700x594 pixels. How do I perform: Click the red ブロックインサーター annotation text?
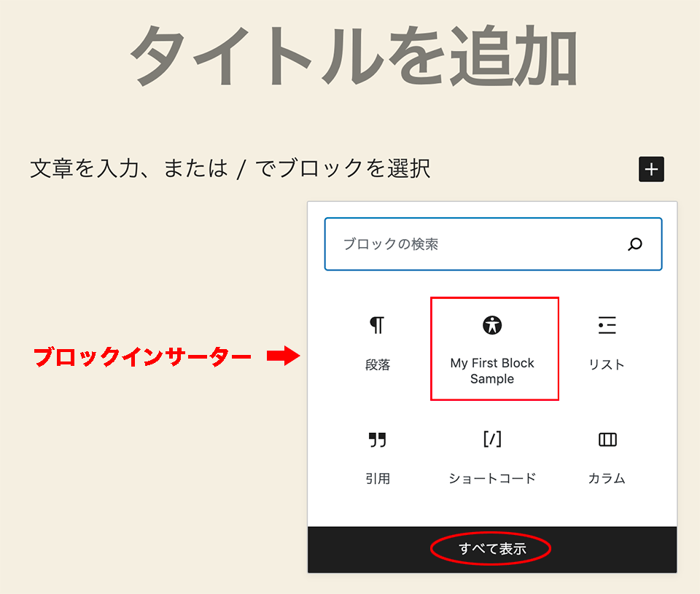[x=143, y=357]
